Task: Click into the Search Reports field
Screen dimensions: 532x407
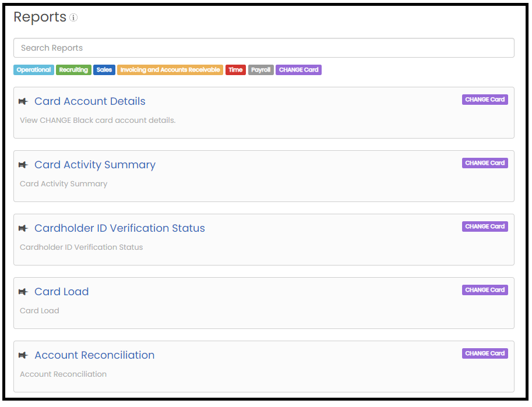Action: (263, 48)
